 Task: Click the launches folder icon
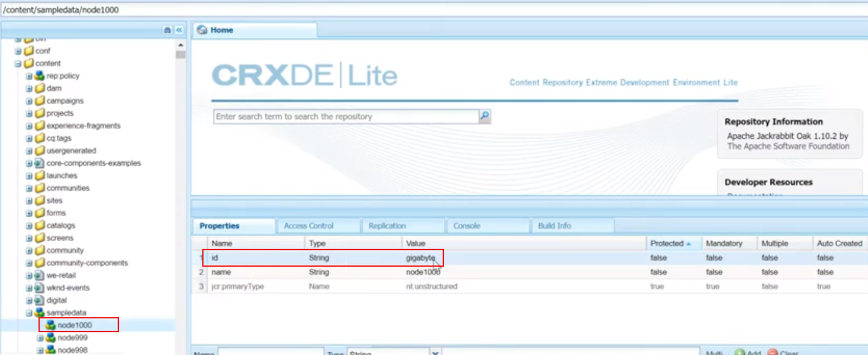tap(40, 175)
